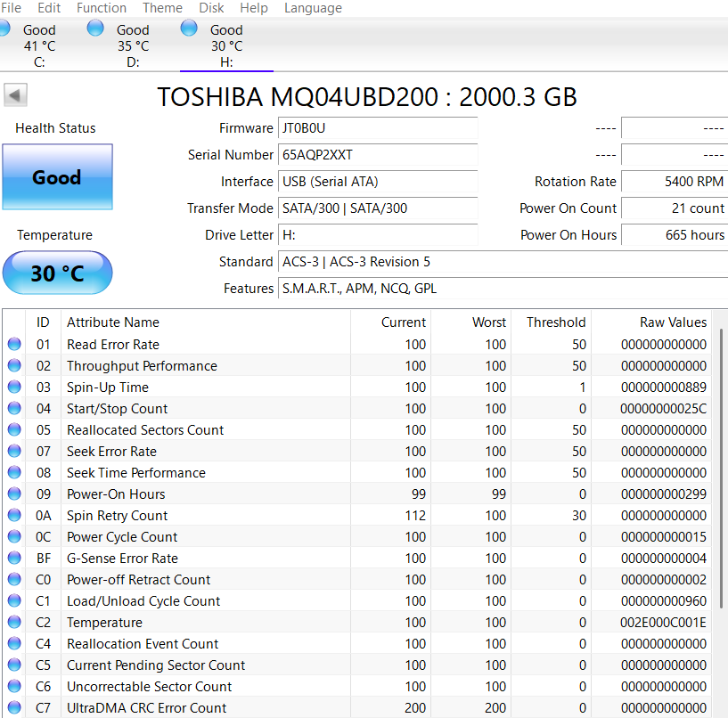Click the 30 °C temperature button
The height and width of the screenshot is (718, 728).
coord(57,273)
